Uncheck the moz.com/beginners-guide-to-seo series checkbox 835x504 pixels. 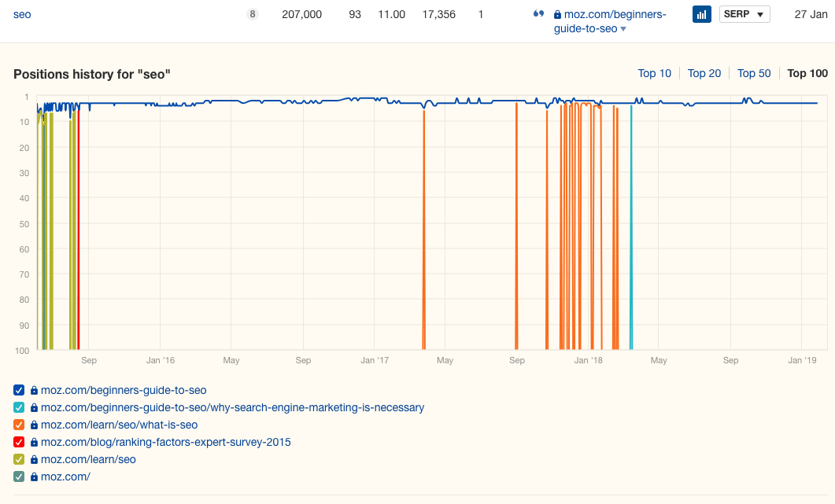(x=19, y=390)
